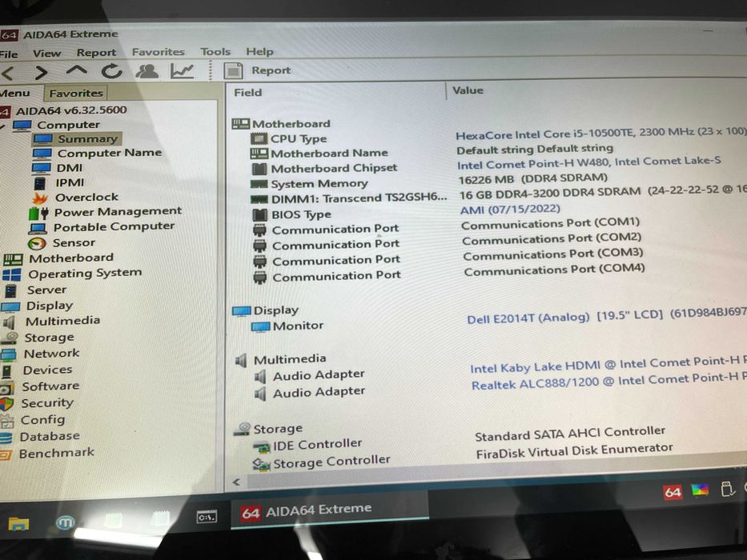The width and height of the screenshot is (747, 560).
Task: Open the View menu
Action: point(46,53)
